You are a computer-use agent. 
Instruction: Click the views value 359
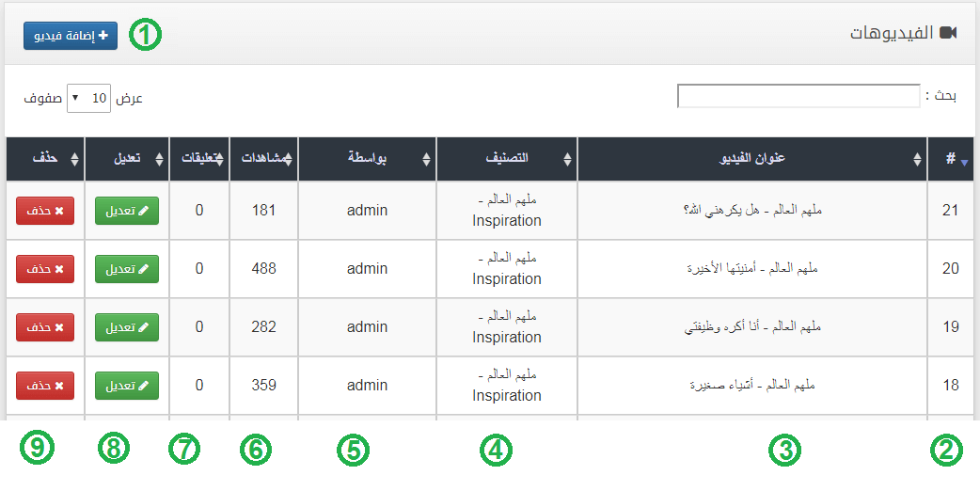(x=263, y=386)
